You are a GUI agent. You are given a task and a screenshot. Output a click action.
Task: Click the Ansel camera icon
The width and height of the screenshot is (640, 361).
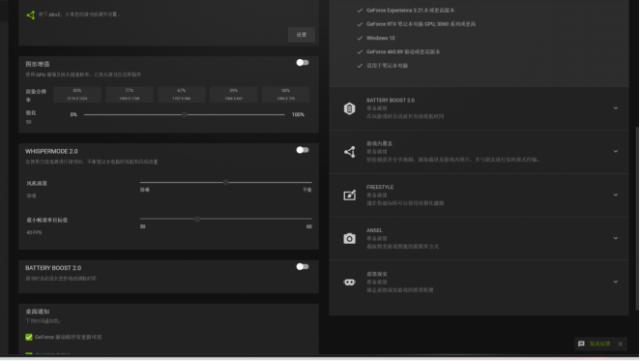(x=349, y=238)
